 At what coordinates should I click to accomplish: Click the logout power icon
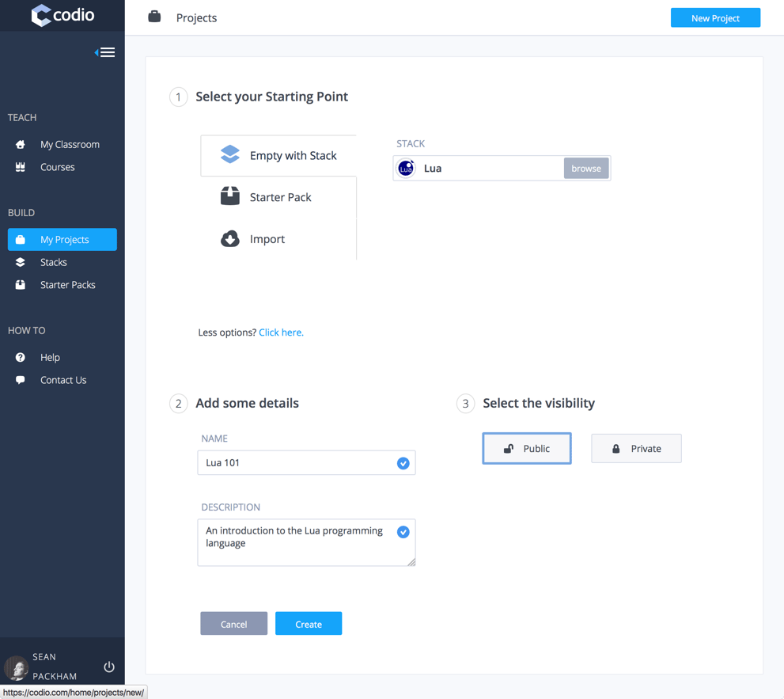tap(108, 667)
